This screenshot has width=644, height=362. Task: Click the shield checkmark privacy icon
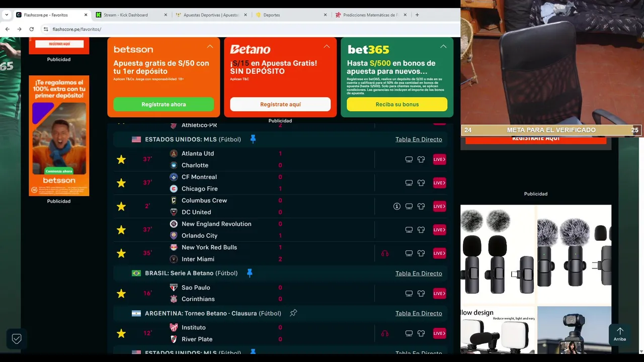point(17,339)
